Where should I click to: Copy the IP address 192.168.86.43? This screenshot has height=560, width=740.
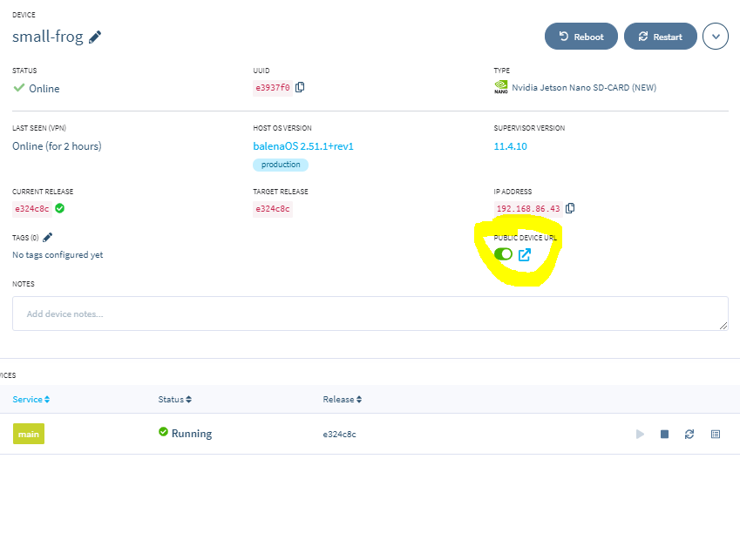pyautogui.click(x=571, y=208)
